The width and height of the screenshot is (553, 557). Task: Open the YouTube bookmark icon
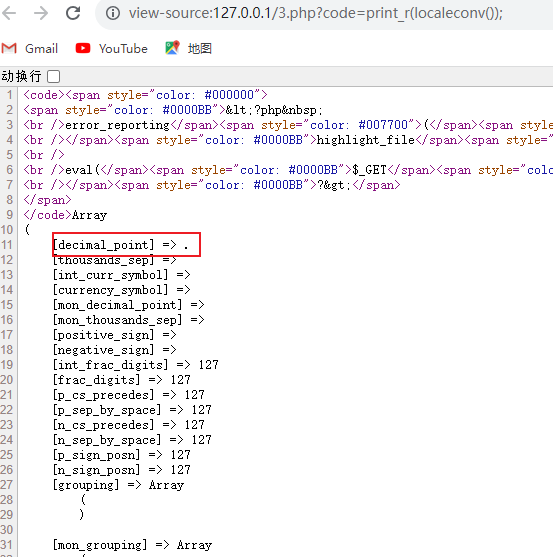[83, 48]
